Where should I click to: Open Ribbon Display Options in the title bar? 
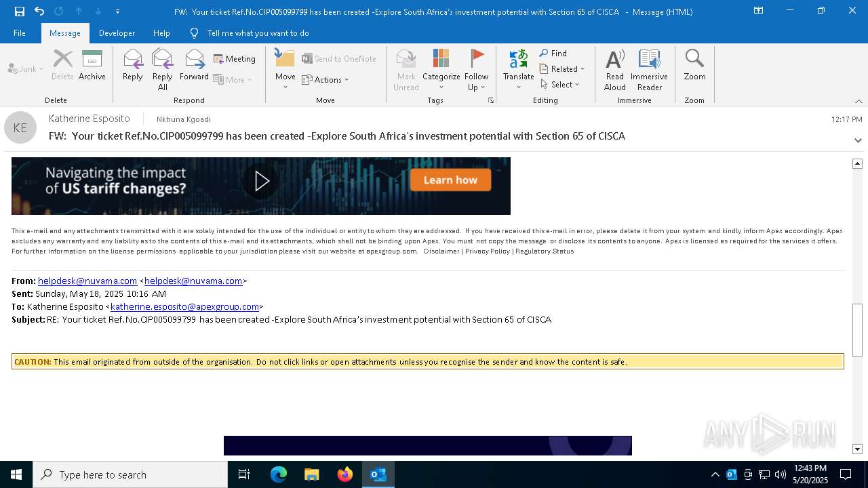coord(759,11)
